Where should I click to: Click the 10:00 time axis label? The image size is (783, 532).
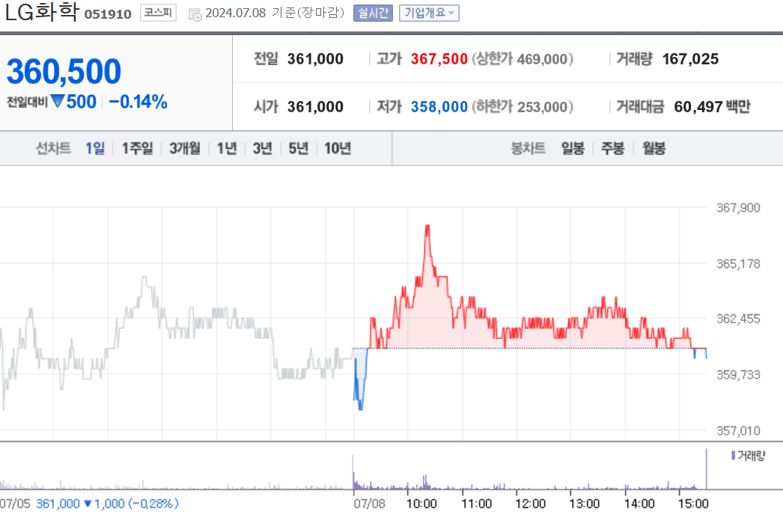[x=421, y=504]
